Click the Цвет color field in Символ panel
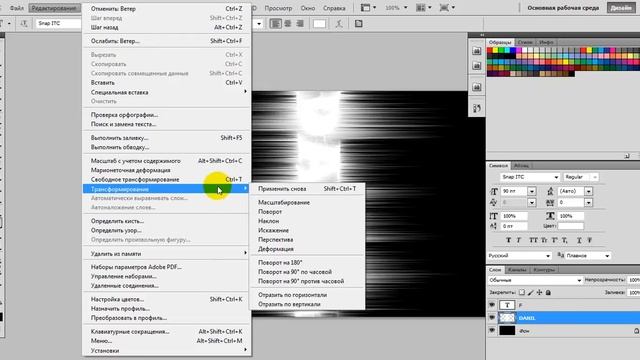This screenshot has height=360, width=640. click(x=571, y=226)
